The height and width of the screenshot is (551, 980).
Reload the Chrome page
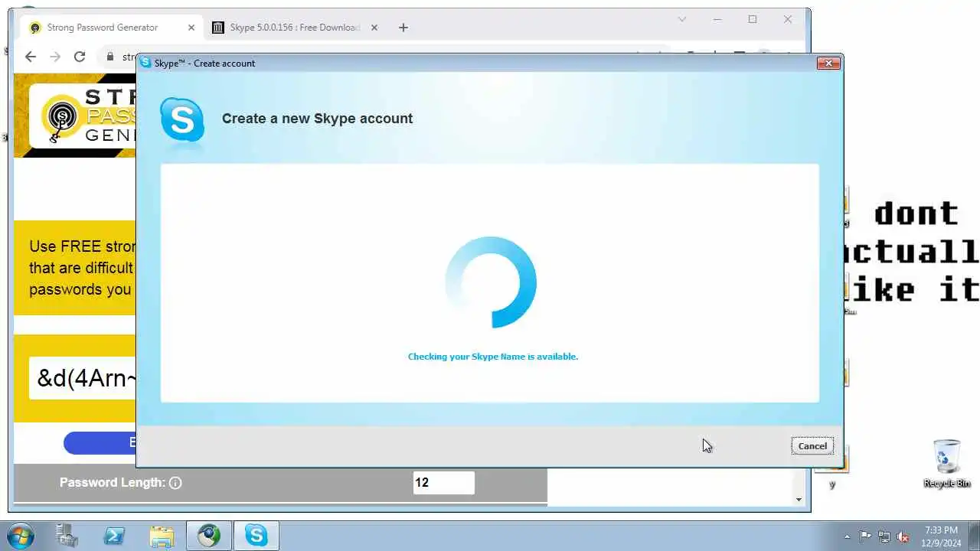pos(80,57)
